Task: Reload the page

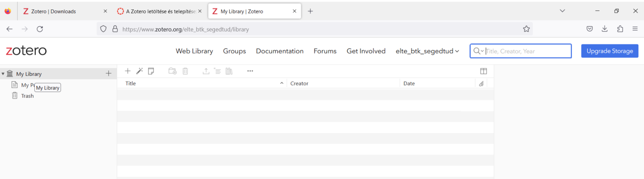Action: (x=40, y=29)
